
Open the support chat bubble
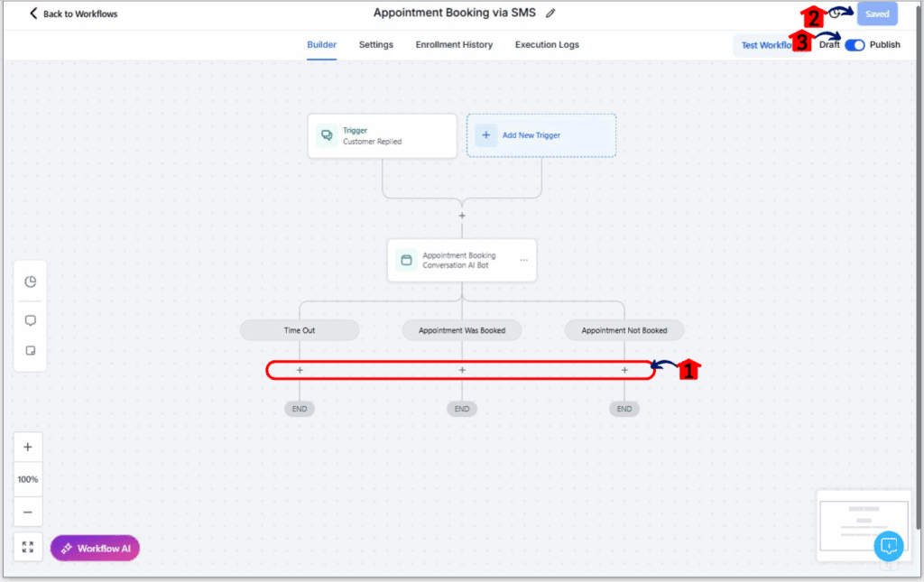pyautogui.click(x=889, y=546)
